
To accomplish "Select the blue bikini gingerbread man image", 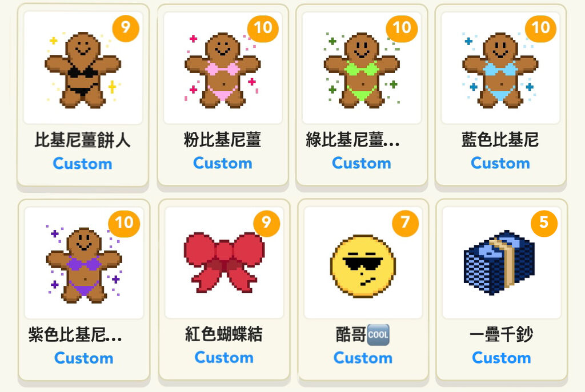I will click(500, 70).
